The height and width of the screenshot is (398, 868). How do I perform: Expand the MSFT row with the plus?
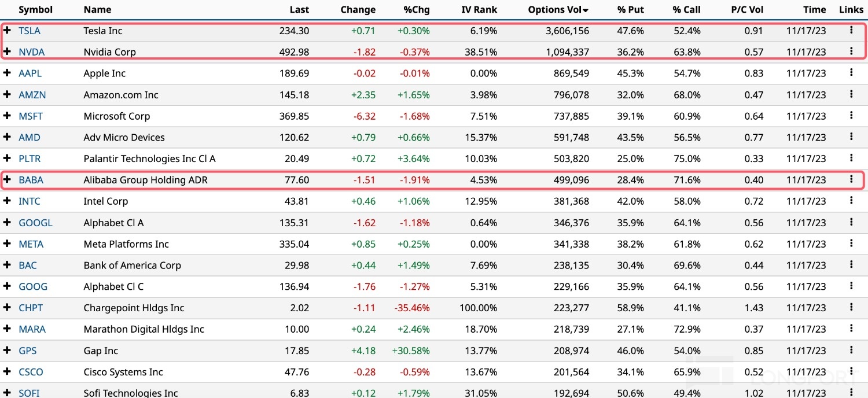pyautogui.click(x=7, y=116)
